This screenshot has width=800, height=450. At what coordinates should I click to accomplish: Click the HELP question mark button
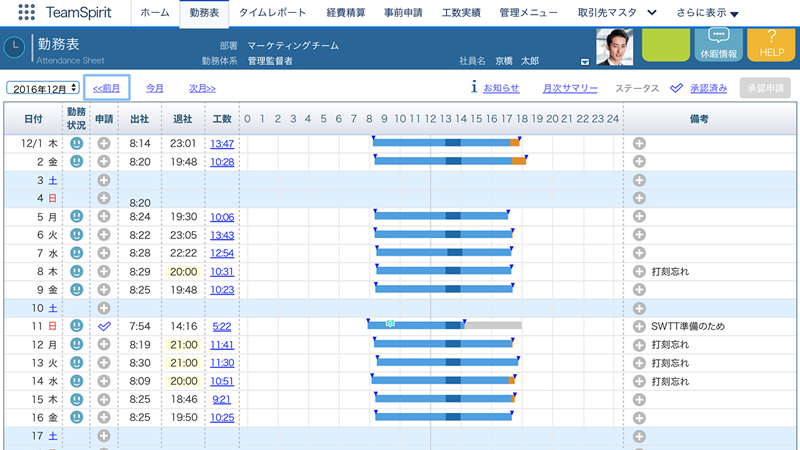click(770, 45)
